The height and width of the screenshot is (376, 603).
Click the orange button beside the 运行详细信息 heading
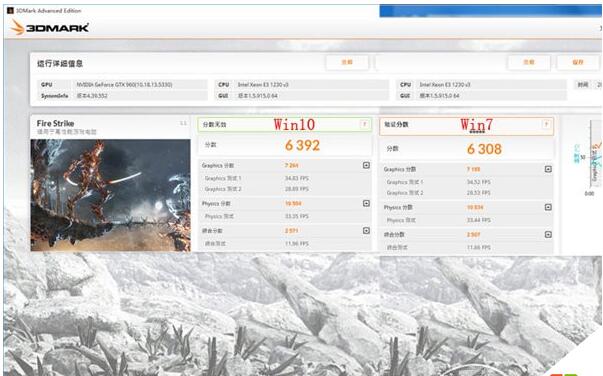347,62
